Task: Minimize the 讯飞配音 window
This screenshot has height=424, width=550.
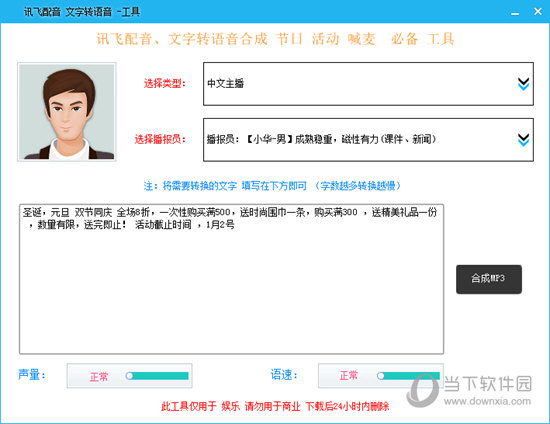Action: 515,12
